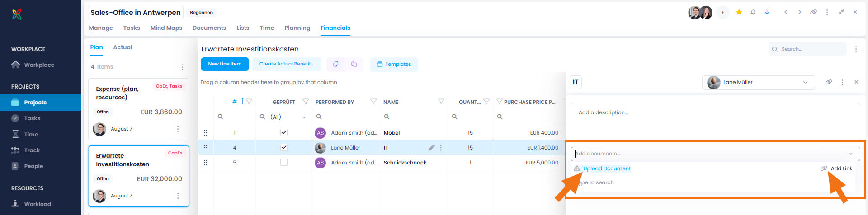Expand the Lane Müller assignee dropdown
Viewport: 868px width, 215px height.
805,82
